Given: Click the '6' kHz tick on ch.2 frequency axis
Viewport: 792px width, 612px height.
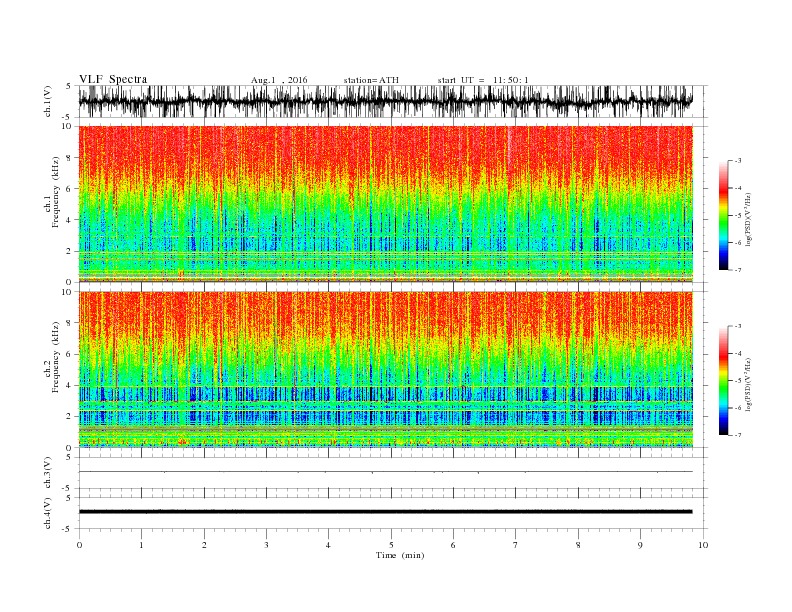Looking at the screenshot, I should pos(70,354).
